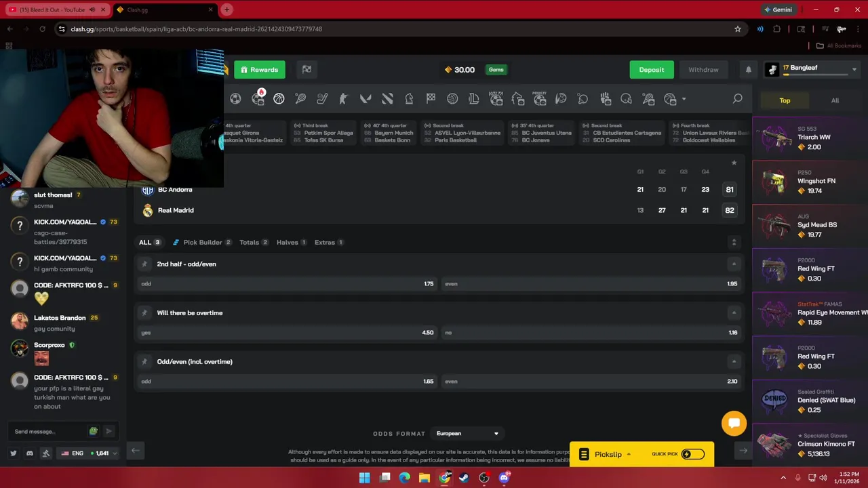Select the ice hockey sport icon
Screen dimensions: 868x488
(322, 99)
